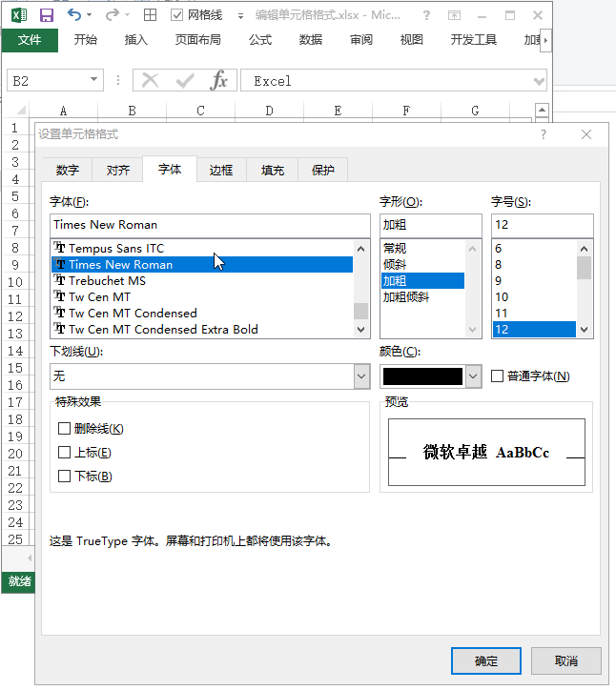Click the cancel X icon in formula bar
Viewport: 616px width, 690px height.
pos(150,81)
